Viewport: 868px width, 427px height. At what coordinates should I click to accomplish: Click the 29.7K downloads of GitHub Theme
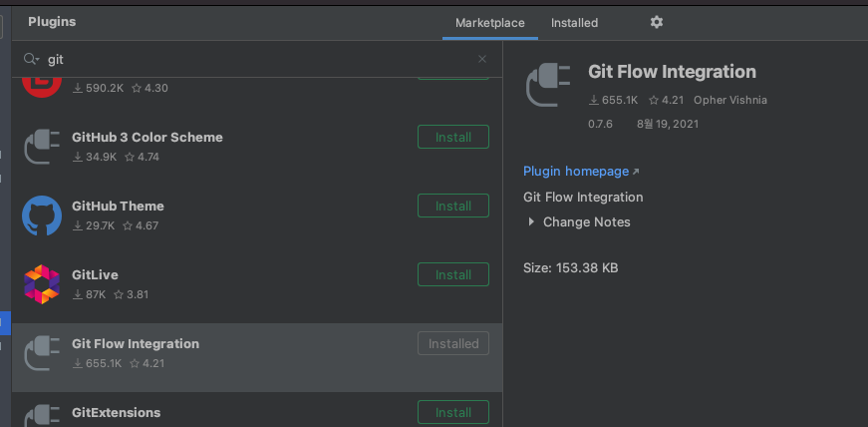pos(93,225)
